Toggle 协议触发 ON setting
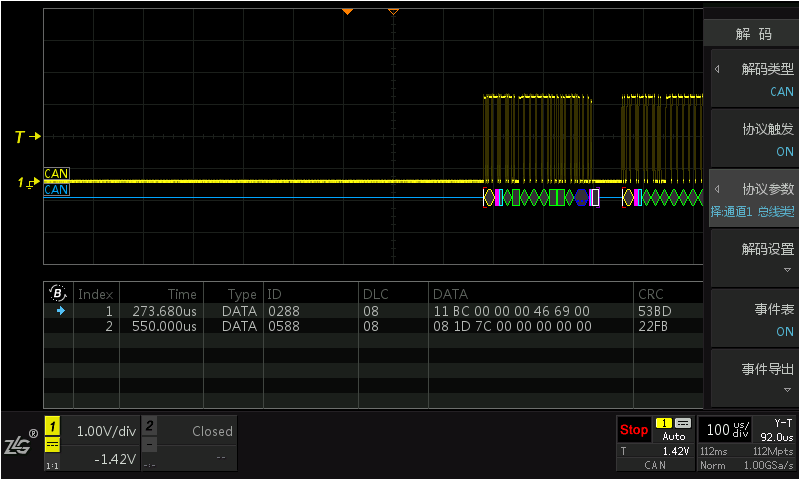 coord(754,139)
